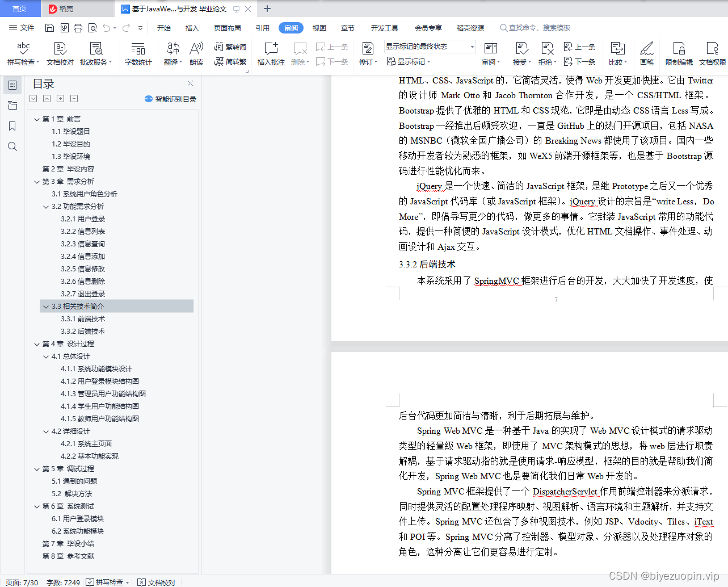The image size is (728, 587).
Task: Open the quick access toolbar customize arrow
Action: click(140, 28)
